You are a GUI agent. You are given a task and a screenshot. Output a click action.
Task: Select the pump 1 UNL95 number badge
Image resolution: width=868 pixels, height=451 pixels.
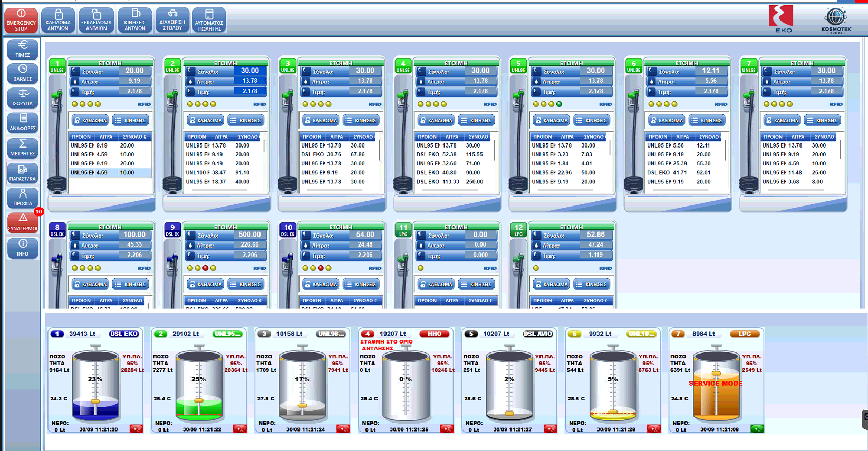tap(57, 66)
